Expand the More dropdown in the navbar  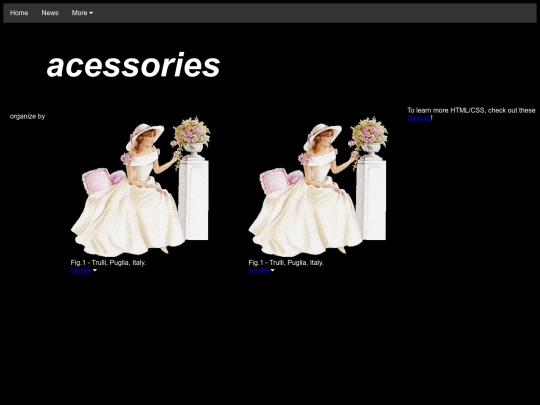pos(82,13)
